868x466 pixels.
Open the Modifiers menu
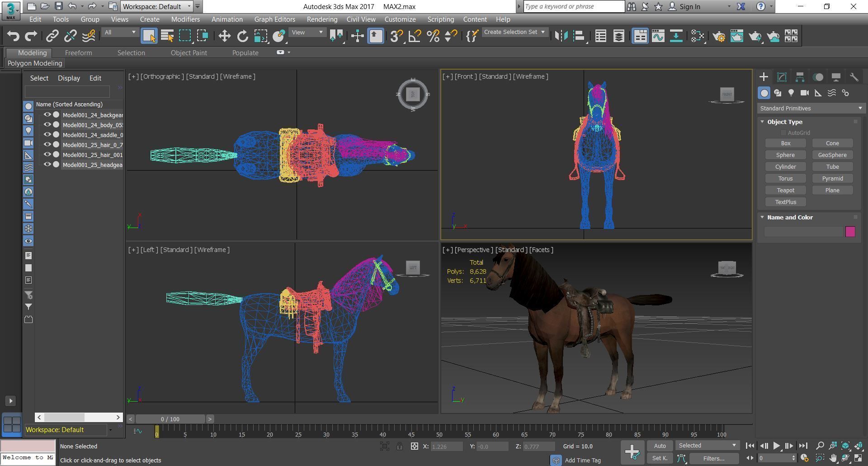tap(185, 19)
